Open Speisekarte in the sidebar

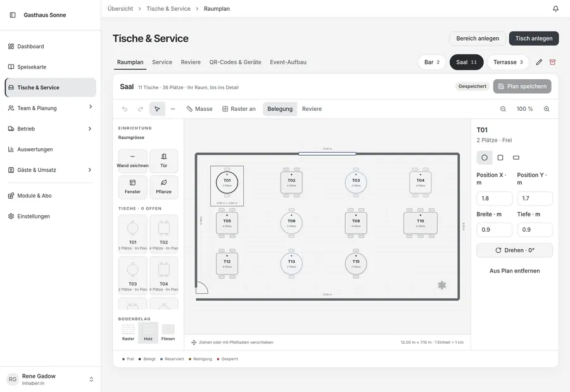(50, 67)
